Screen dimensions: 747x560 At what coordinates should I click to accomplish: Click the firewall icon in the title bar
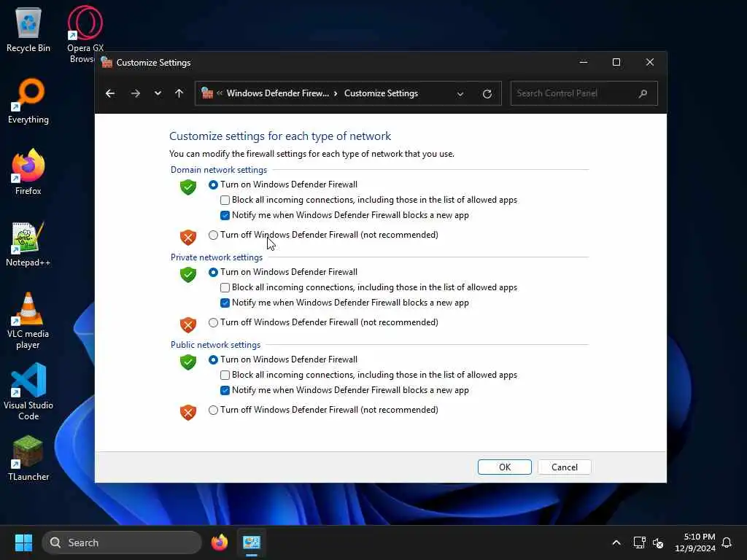[x=107, y=63]
